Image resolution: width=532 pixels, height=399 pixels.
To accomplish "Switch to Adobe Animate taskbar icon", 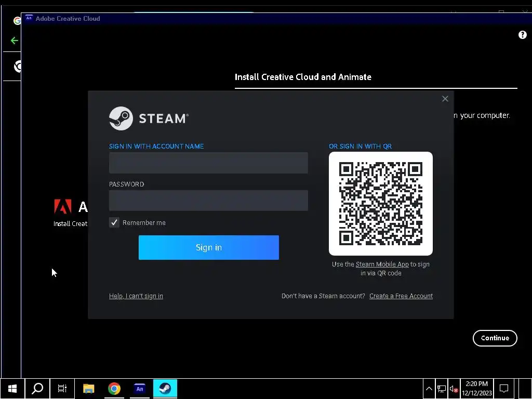I will (x=140, y=389).
